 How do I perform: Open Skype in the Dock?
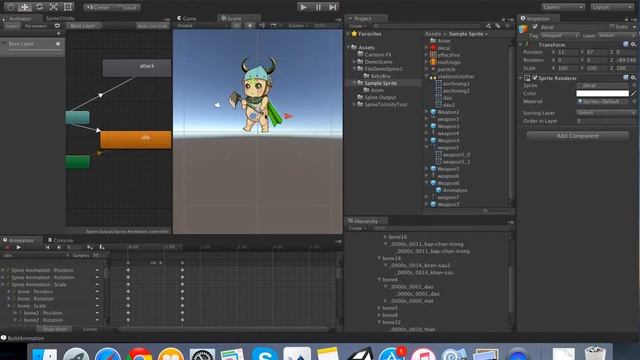coord(265,353)
